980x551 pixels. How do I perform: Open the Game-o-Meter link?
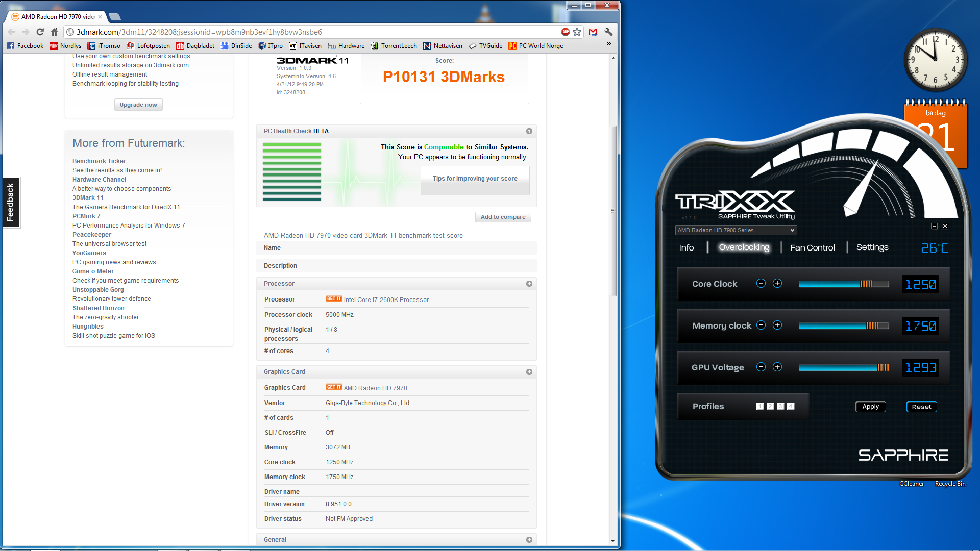93,271
